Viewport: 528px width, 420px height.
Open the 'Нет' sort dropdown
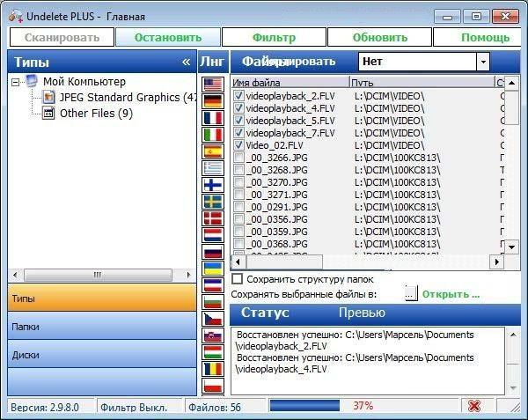pos(483,62)
